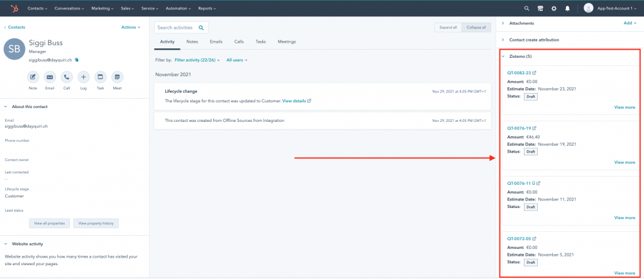644x279 pixels.
Task: Open external link icon next to QT-0072-05
Action: pyautogui.click(x=535, y=239)
